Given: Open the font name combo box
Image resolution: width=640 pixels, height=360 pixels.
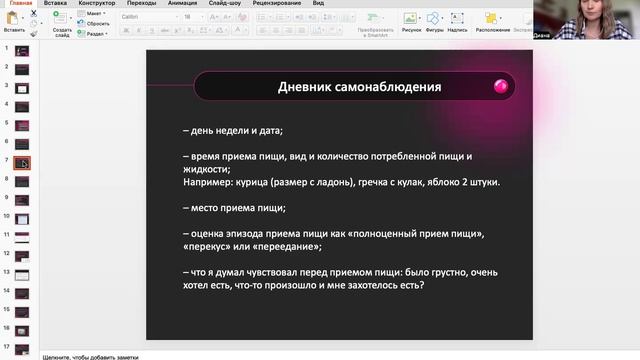Looking at the screenshot, I should click(150, 17).
